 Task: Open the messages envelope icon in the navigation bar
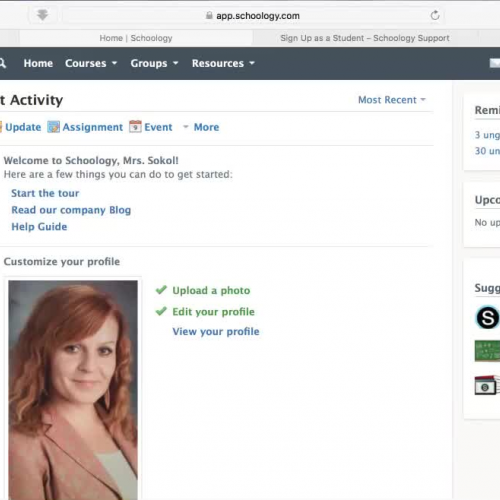tap(495, 63)
